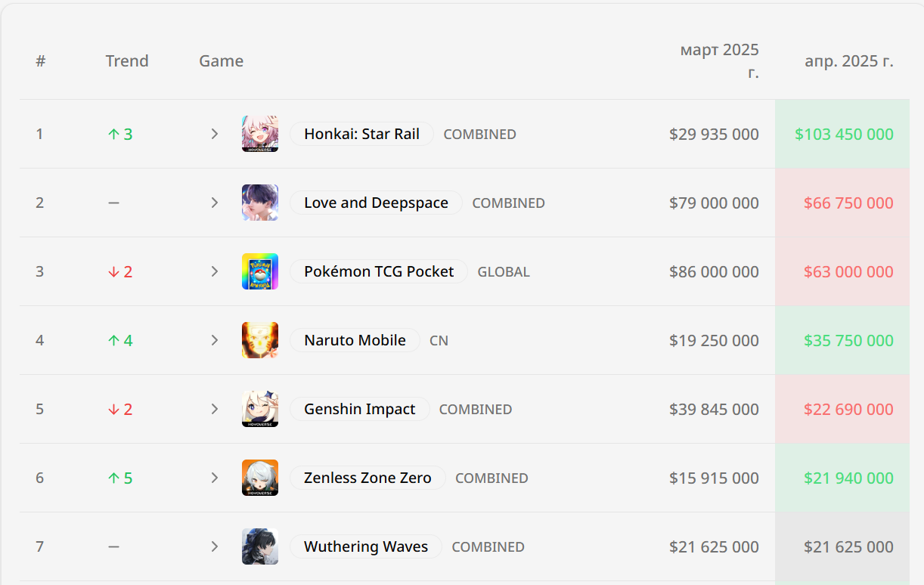Screen dimensions: 924x585
Task: Click the Genshin Impact game icon
Action: 260,409
